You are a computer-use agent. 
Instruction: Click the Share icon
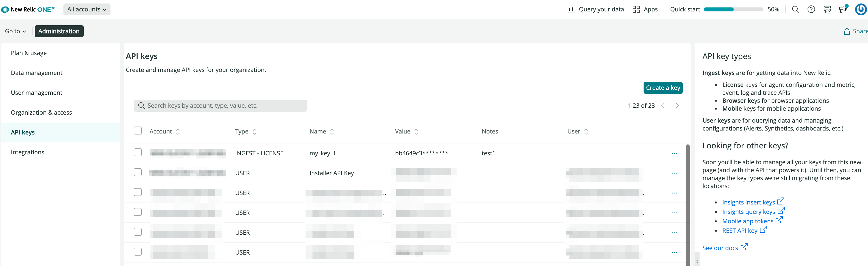pos(846,31)
